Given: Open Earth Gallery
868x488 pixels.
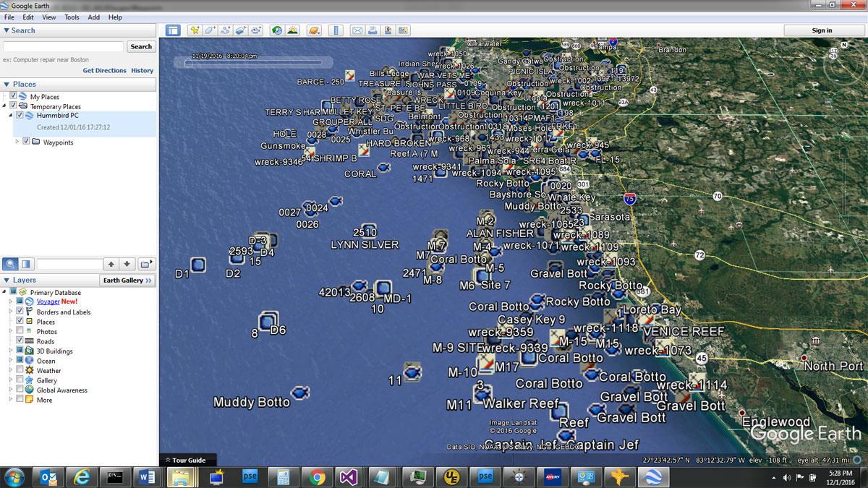Looking at the screenshot, I should click(x=127, y=280).
